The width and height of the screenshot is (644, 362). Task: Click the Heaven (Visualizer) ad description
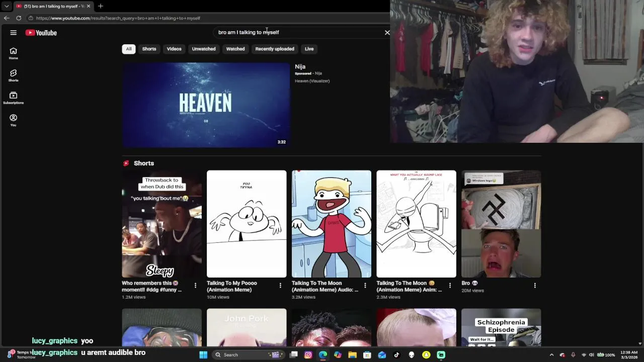click(x=312, y=81)
